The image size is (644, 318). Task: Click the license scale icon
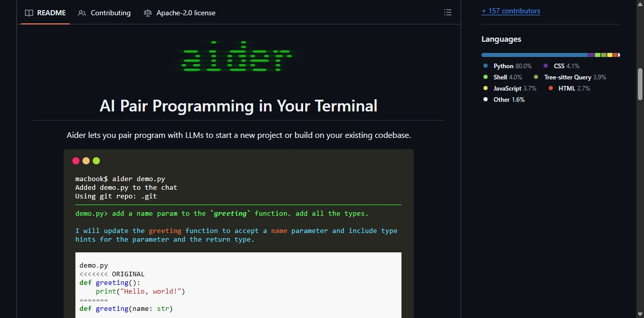coord(148,13)
